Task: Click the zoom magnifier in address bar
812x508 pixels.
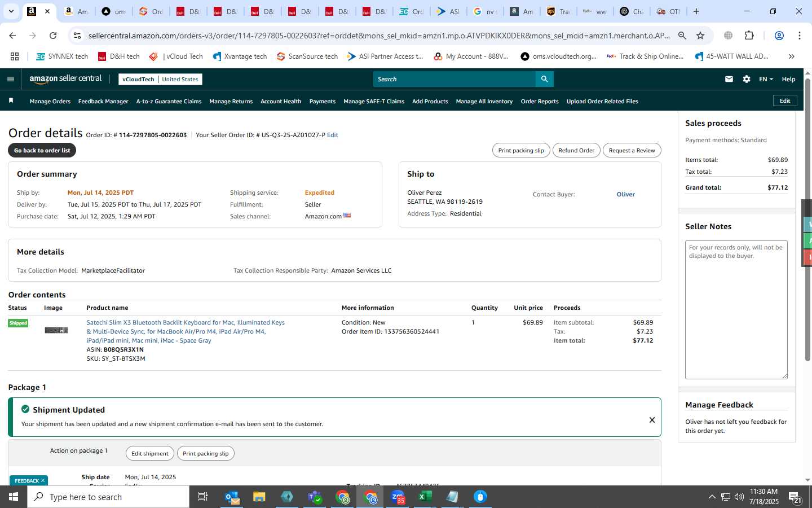Action: [x=682, y=36]
